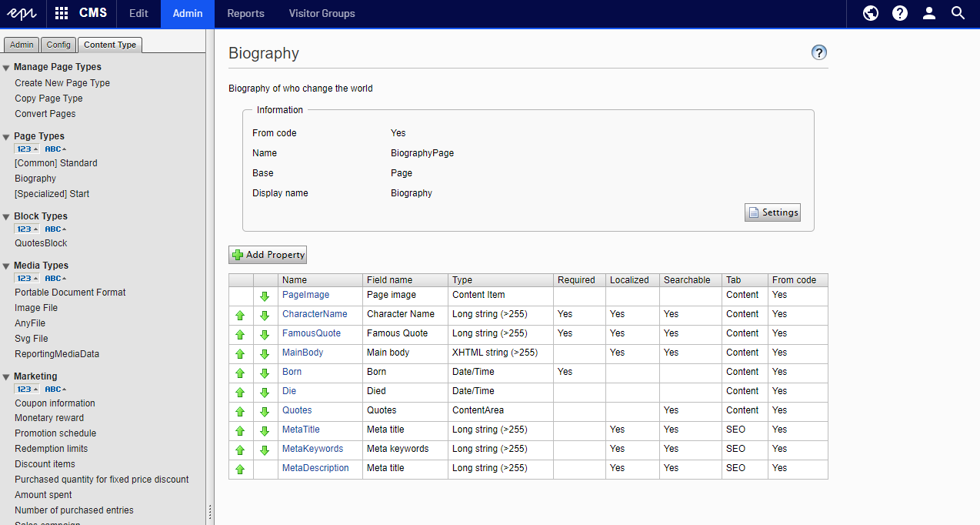Move MetaTitle property up
This screenshot has width=980, height=525.
[239, 431]
